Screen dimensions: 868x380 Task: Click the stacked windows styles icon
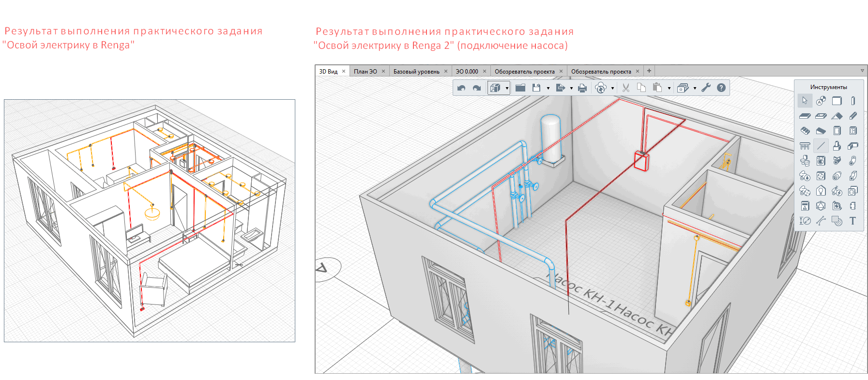(x=683, y=88)
